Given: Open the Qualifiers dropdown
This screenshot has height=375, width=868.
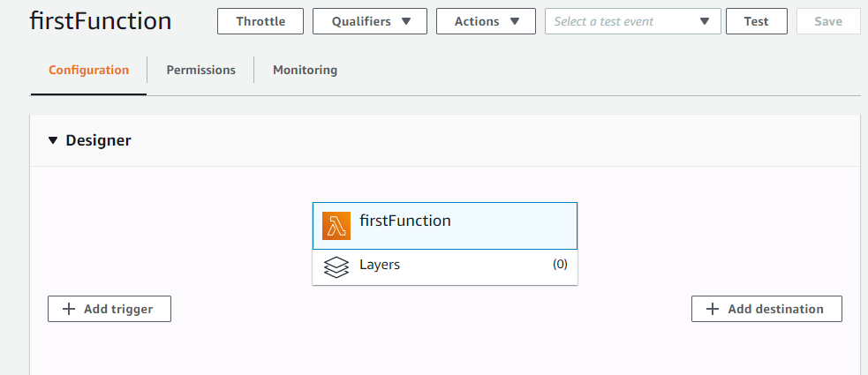Looking at the screenshot, I should [x=369, y=21].
